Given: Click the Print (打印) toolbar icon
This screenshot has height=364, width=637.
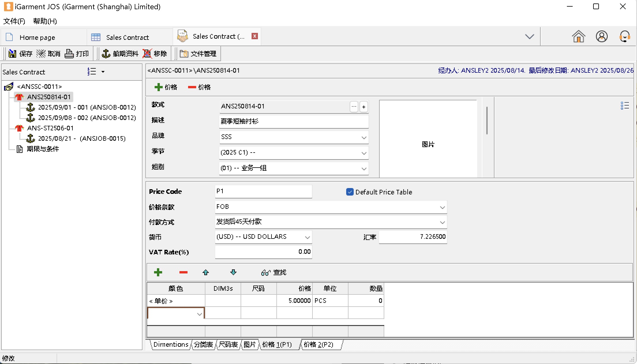Looking at the screenshot, I should point(69,54).
